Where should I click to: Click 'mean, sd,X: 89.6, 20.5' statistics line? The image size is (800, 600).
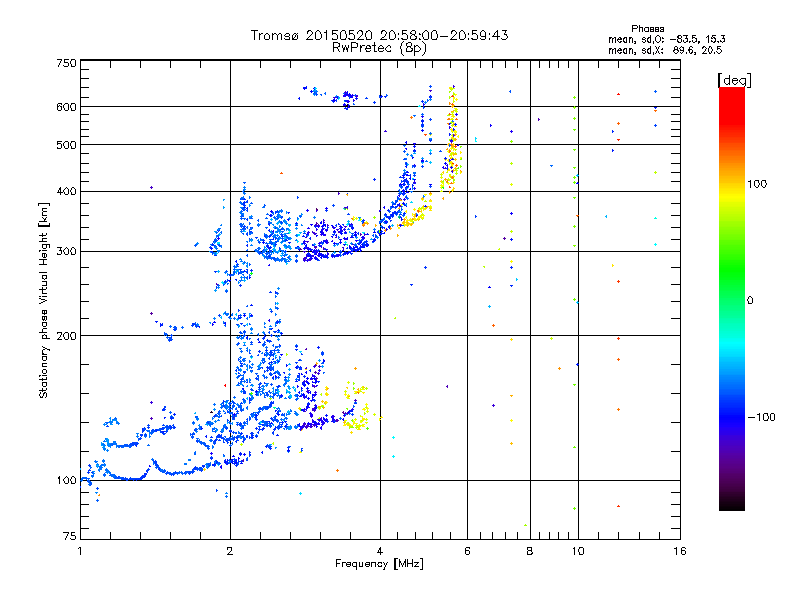tap(665, 50)
